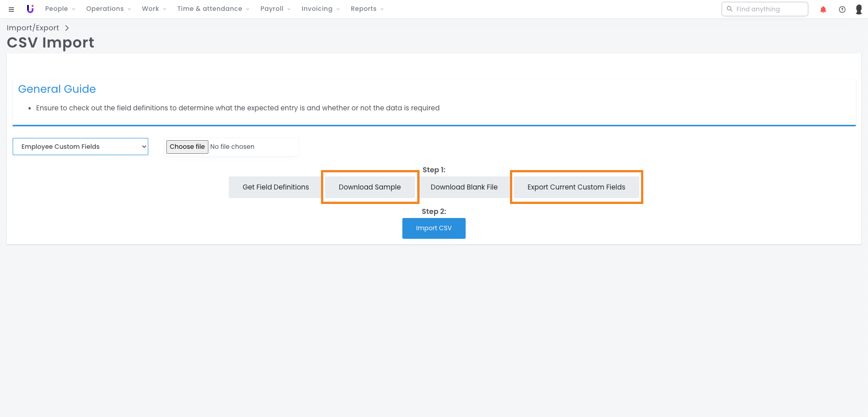The image size is (868, 417).
Task: Focus the Find anything search field
Action: [769, 9]
